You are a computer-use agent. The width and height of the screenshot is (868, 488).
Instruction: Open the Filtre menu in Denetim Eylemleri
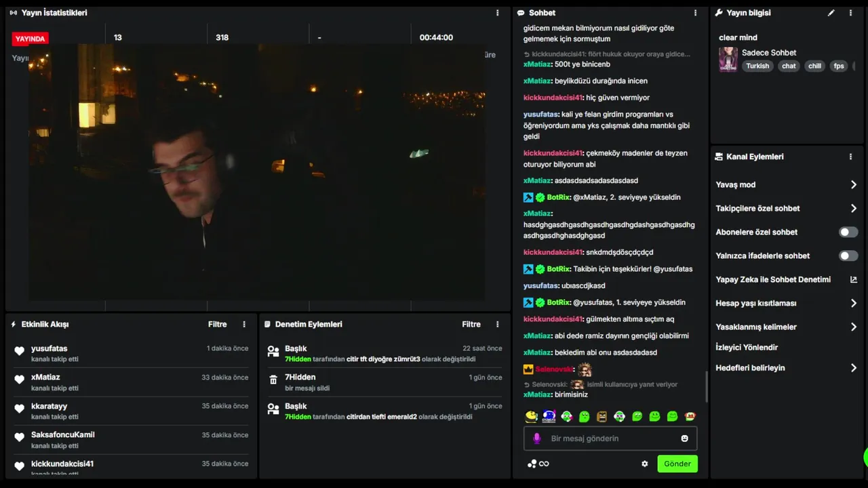[x=471, y=324]
